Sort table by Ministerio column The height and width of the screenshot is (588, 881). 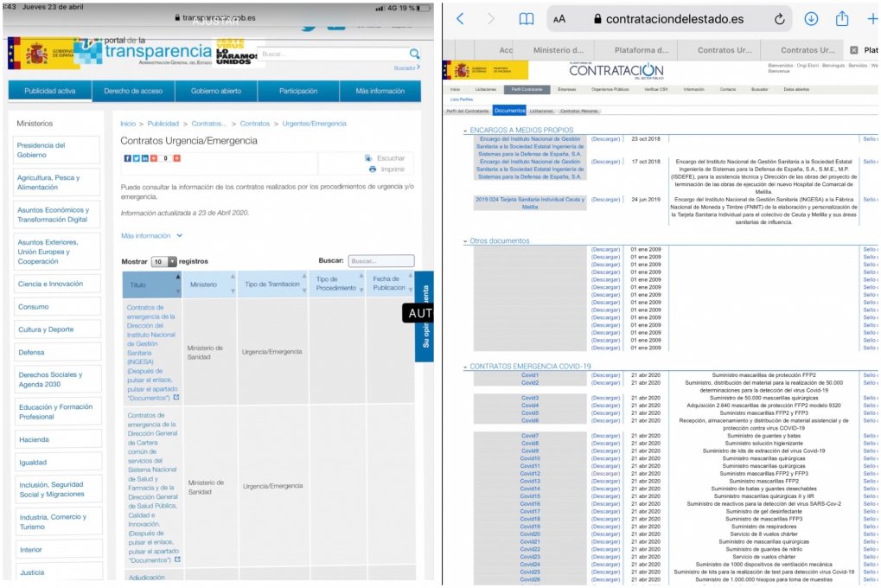pos(209,284)
